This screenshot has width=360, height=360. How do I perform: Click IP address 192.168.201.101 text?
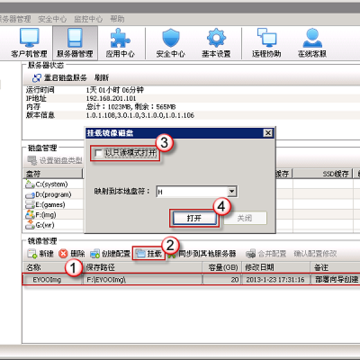[111, 99]
